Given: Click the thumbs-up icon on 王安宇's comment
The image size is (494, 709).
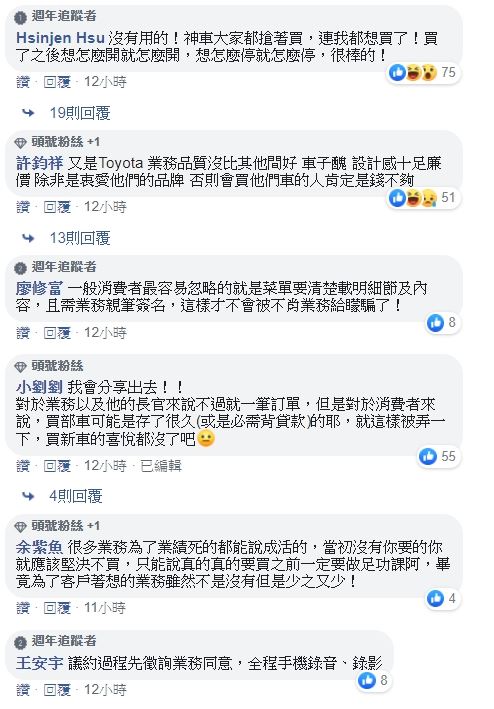Looking at the screenshot, I should [367, 680].
